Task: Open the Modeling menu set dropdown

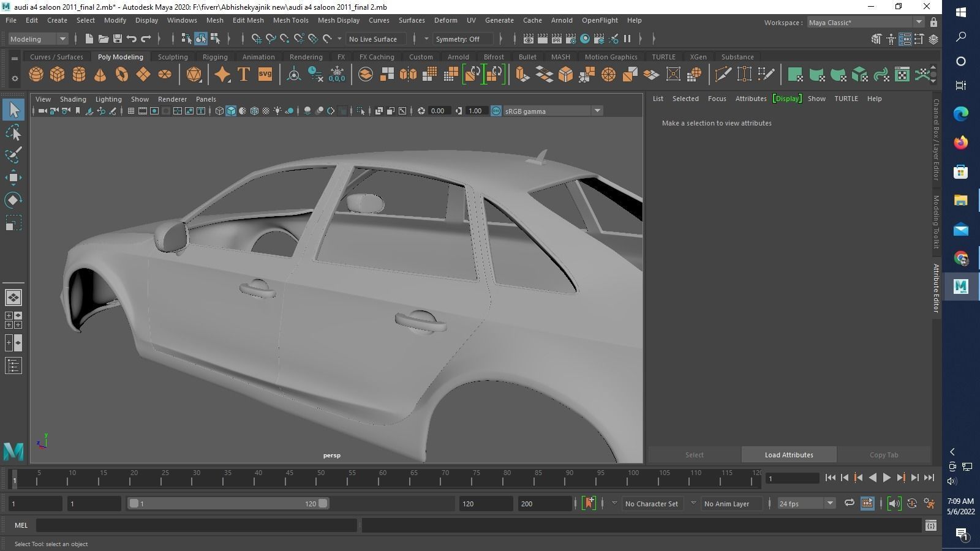Action: pos(38,39)
